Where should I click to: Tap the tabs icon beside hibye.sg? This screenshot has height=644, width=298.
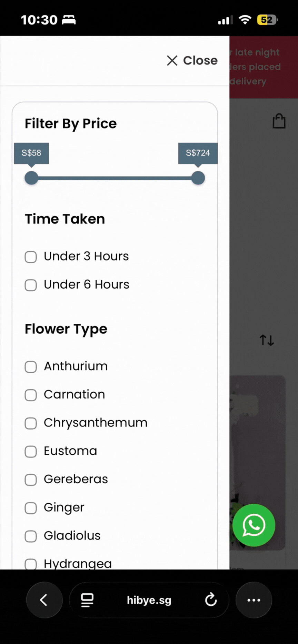pyautogui.click(x=87, y=600)
